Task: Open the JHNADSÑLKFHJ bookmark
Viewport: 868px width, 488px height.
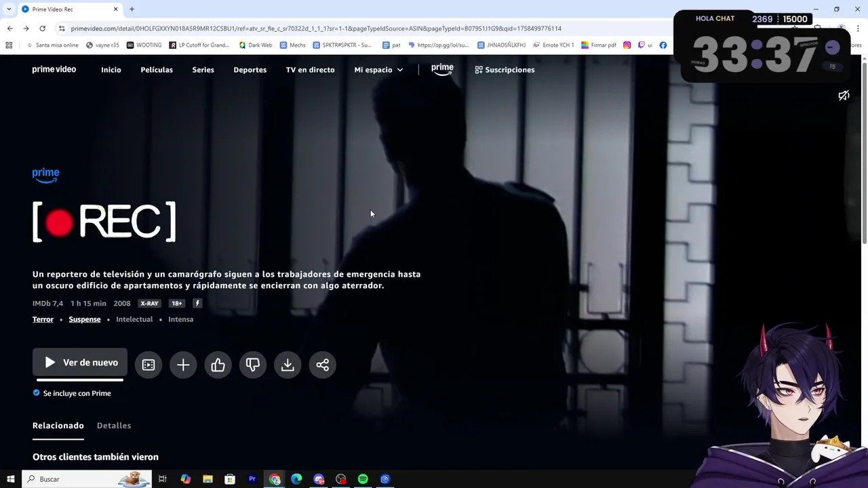Action: tap(501, 45)
